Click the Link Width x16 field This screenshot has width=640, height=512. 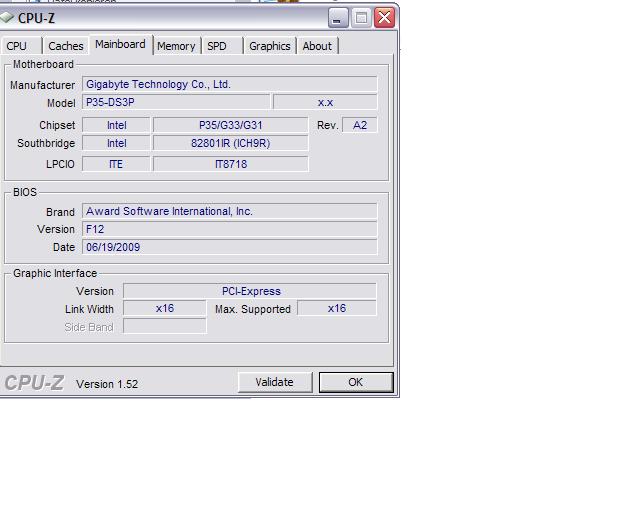click(x=165, y=308)
